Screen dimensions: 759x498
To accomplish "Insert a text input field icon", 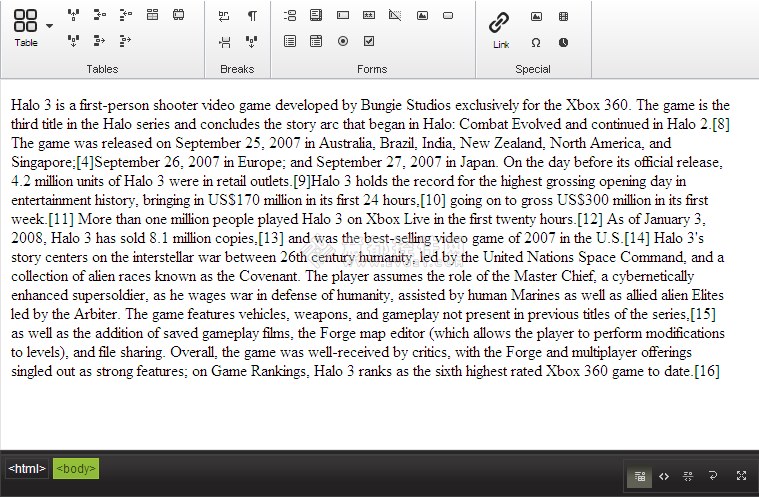I will click(343, 15).
